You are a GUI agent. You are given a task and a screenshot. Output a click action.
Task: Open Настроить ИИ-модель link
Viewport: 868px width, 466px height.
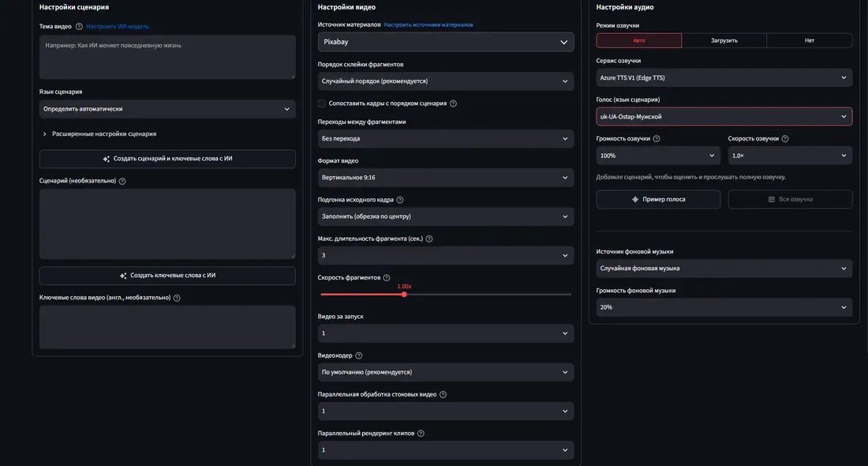click(118, 27)
